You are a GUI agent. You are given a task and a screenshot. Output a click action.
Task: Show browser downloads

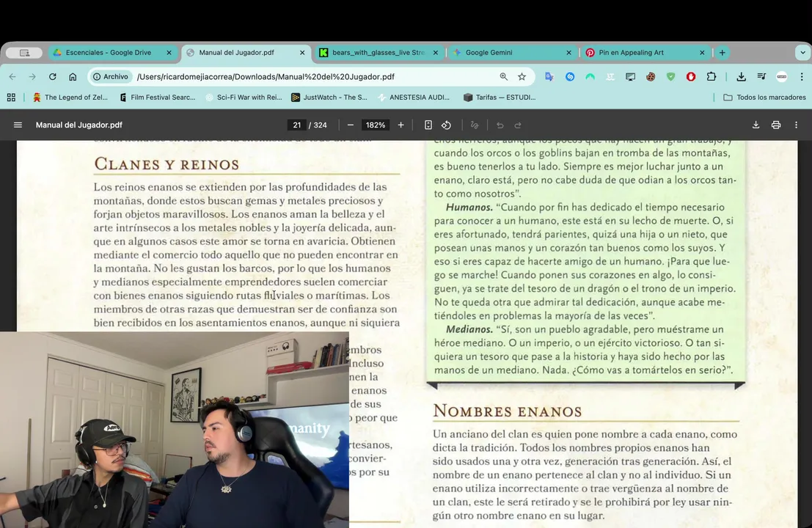pyautogui.click(x=741, y=76)
